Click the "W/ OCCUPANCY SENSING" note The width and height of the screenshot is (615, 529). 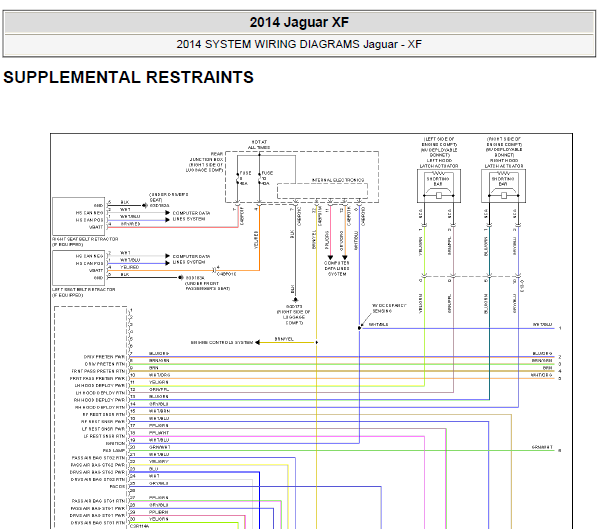tap(388, 308)
